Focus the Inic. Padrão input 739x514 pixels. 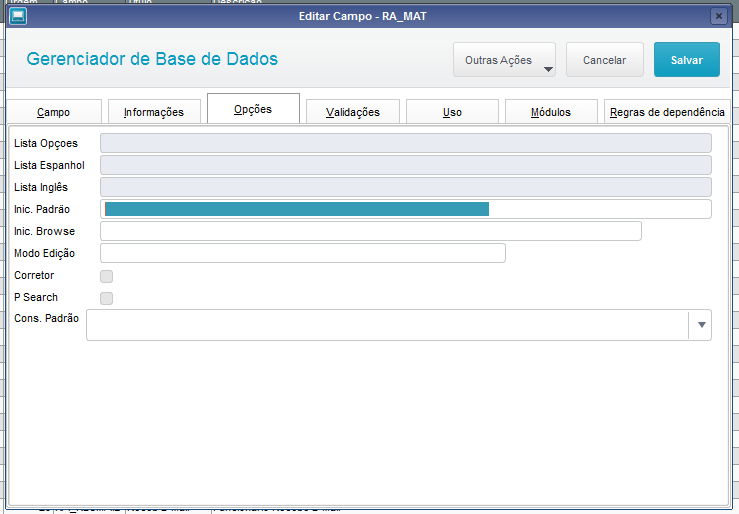[406, 209]
